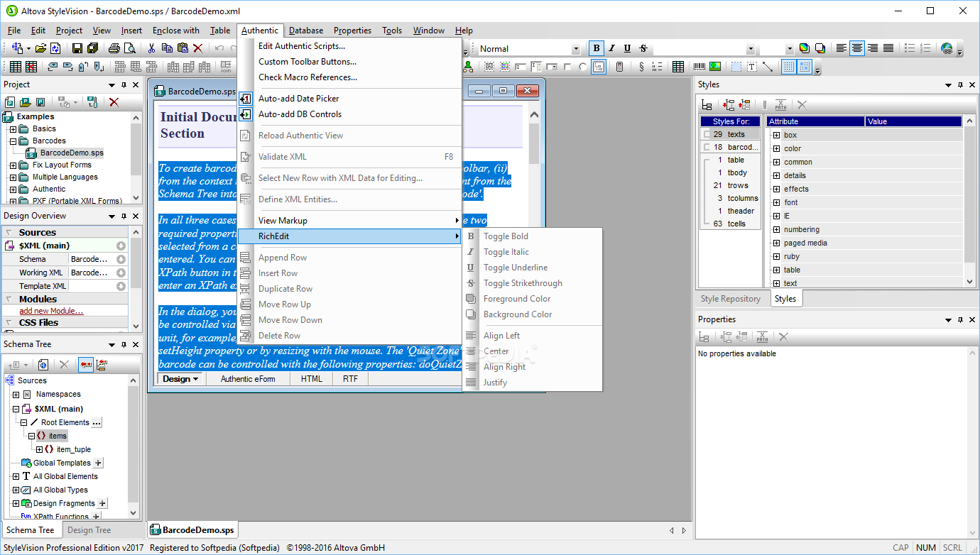Screen dimensions: 980x555
Task: Open the Database menu
Action: [306, 31]
